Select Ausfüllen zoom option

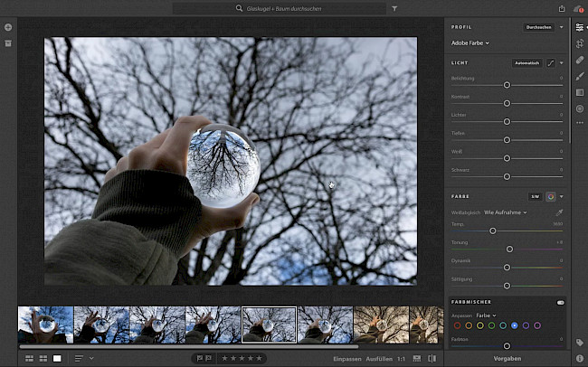coord(378,359)
